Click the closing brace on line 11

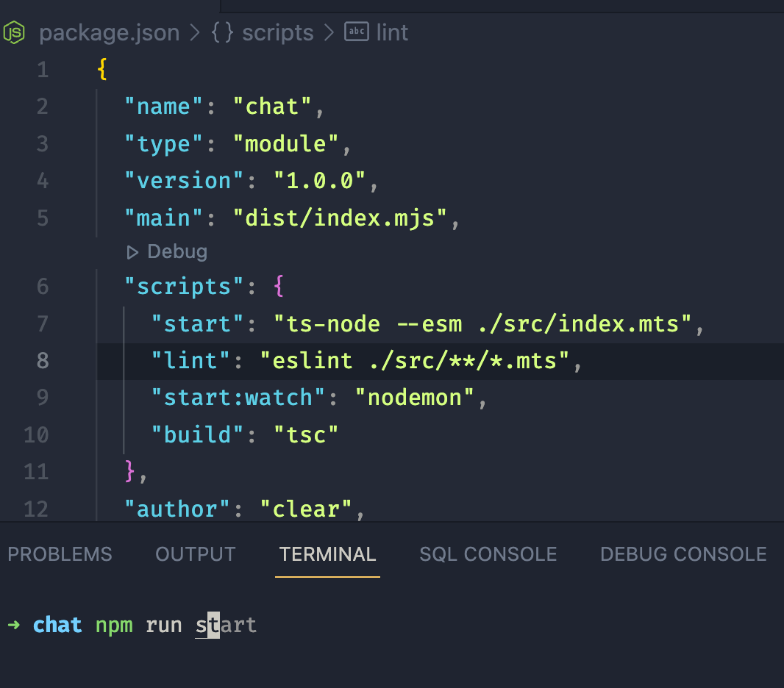tap(129, 471)
